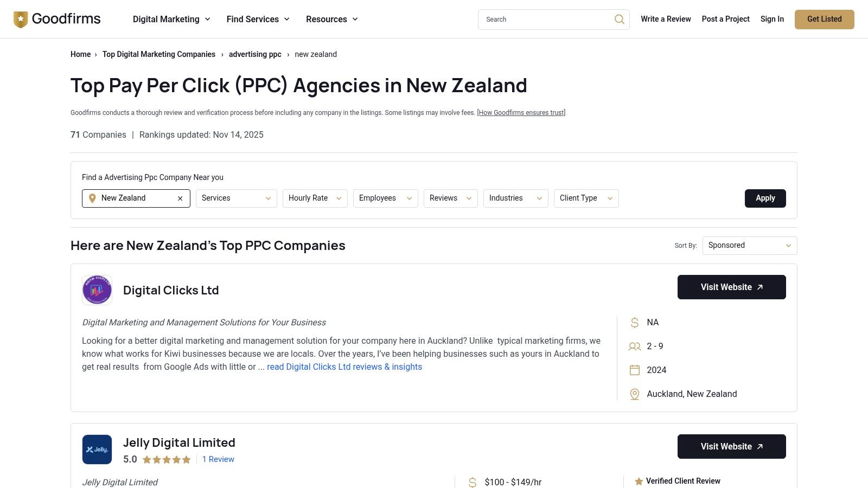Open read Digital Clicks Ltd reviews link

tap(344, 367)
